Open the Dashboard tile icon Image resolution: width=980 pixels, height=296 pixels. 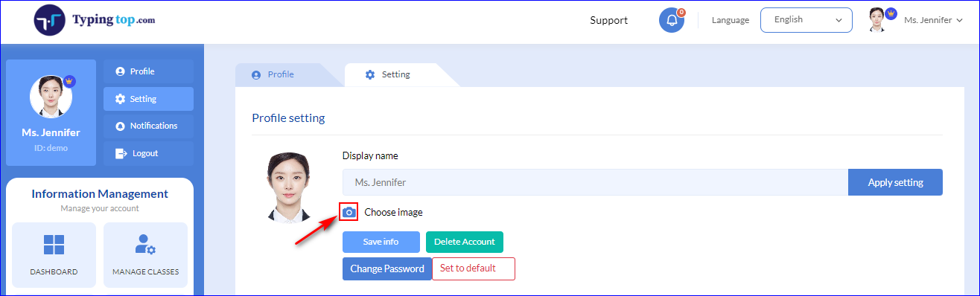pyautogui.click(x=54, y=245)
